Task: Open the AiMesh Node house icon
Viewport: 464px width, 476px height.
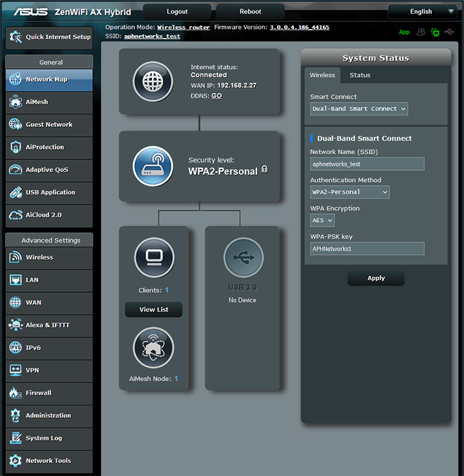Action: [153, 348]
